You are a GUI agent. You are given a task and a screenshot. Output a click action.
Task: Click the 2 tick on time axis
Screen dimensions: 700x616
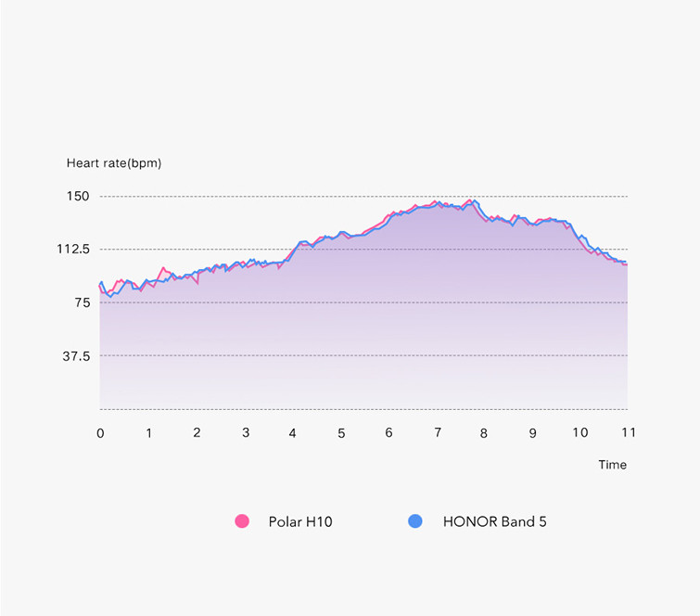point(197,432)
